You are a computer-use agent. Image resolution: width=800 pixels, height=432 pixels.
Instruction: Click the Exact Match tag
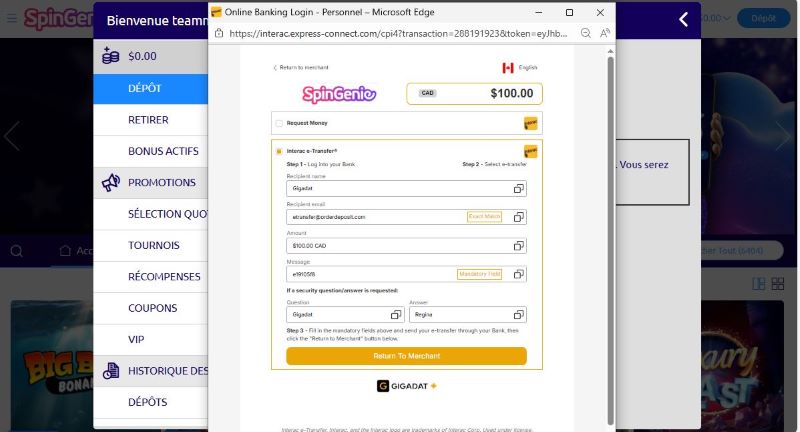point(484,217)
